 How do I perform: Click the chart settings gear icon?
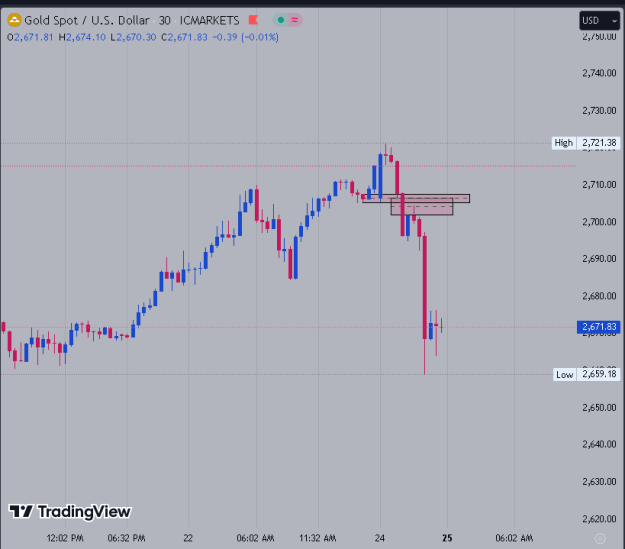coord(600,539)
